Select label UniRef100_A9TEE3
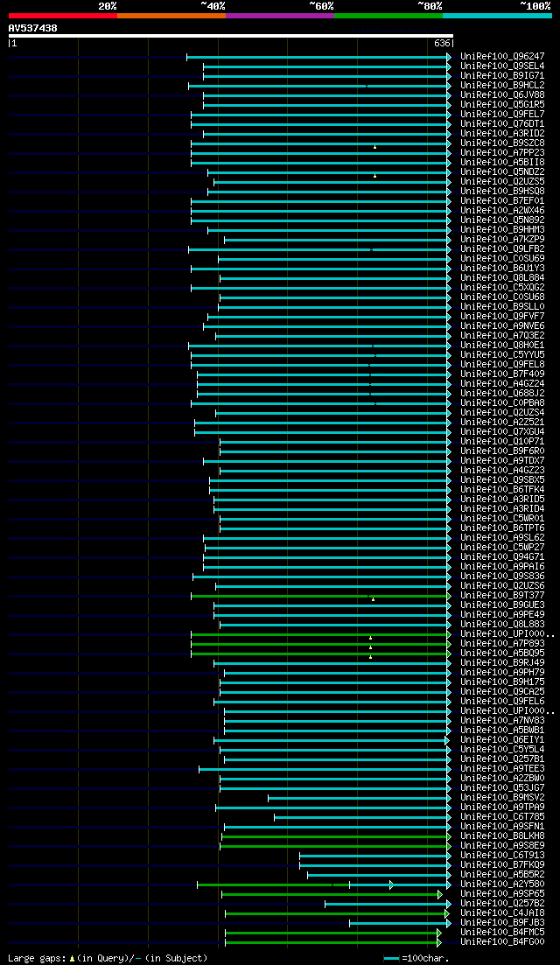 pyautogui.click(x=502, y=769)
